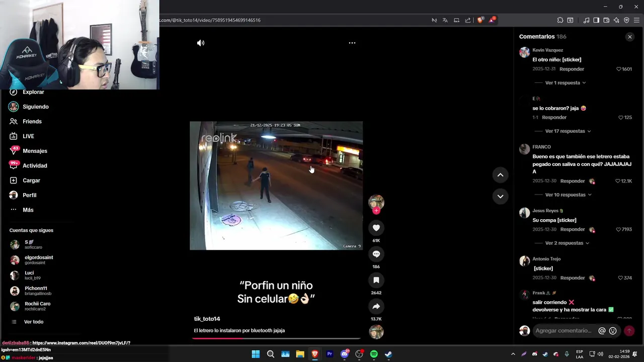Like the 'se lo cobraron?' comment
This screenshot has width=644, height=362.
pos(621,117)
